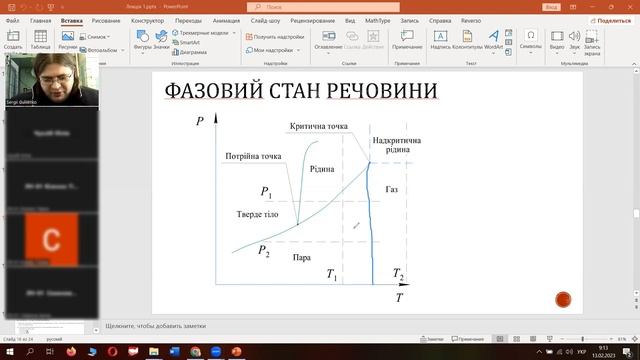
Task: Fit slide to current window
Action: 635,339
